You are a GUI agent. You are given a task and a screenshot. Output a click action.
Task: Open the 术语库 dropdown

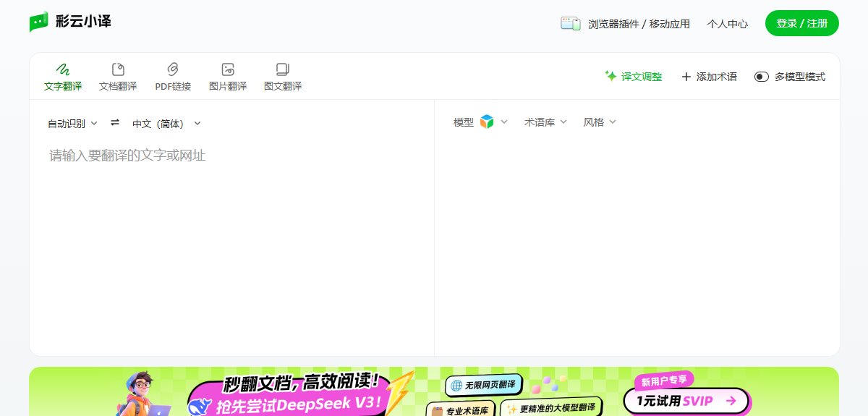[x=545, y=122]
